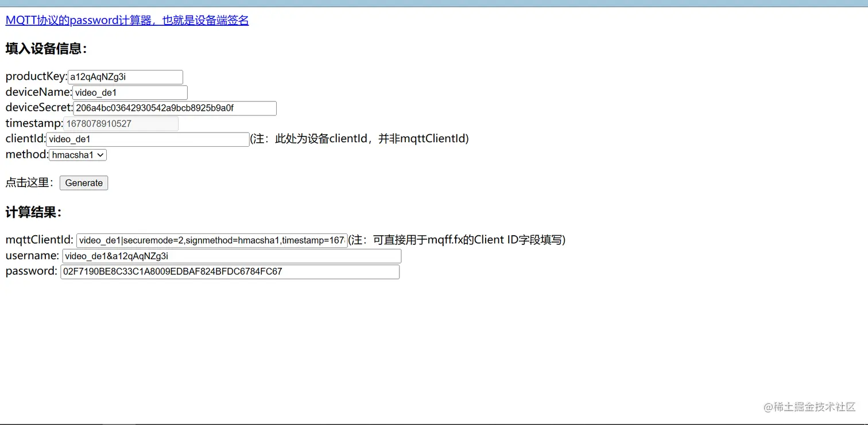Open the MQTT password calculator link
Screen dimensions: 868x425
click(127, 21)
